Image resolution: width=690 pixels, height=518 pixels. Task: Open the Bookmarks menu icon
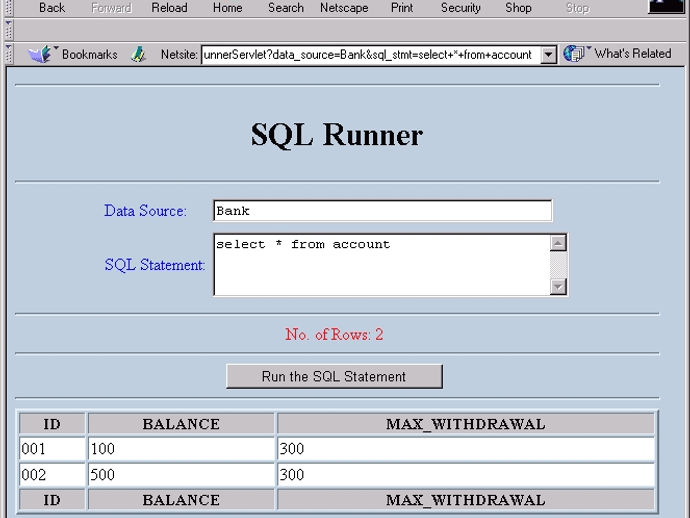click(x=40, y=54)
